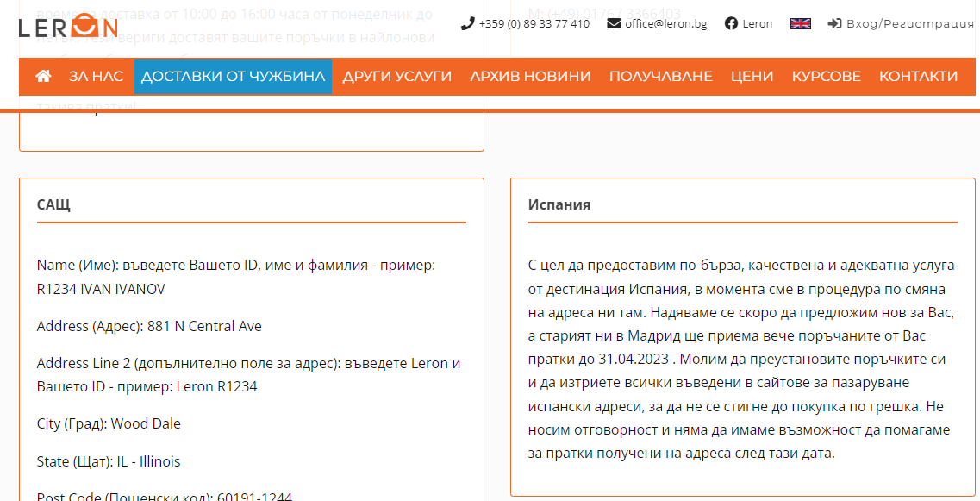Select ДОСТАВКИ ОТ ЧУЖБИНА menu item
Image resolution: width=980 pixels, height=501 pixels.
pos(233,77)
